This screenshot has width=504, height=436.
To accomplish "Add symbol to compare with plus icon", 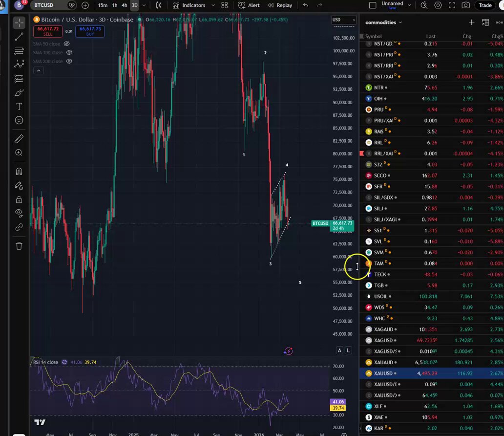I will tap(85, 5).
